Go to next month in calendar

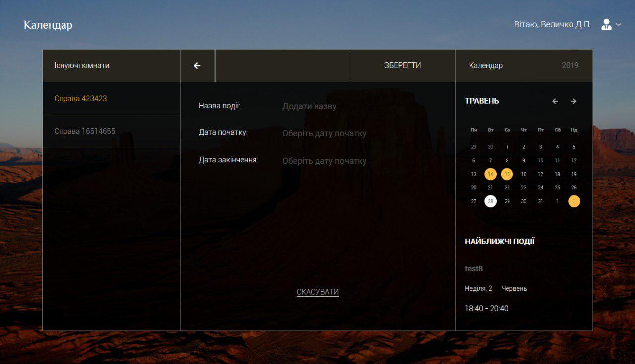point(573,101)
